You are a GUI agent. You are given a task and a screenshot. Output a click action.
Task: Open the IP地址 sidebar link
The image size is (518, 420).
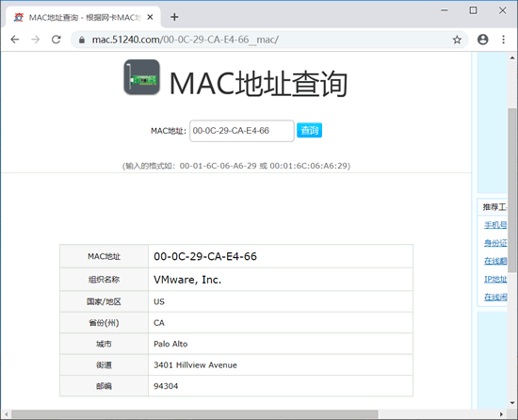[495, 280]
